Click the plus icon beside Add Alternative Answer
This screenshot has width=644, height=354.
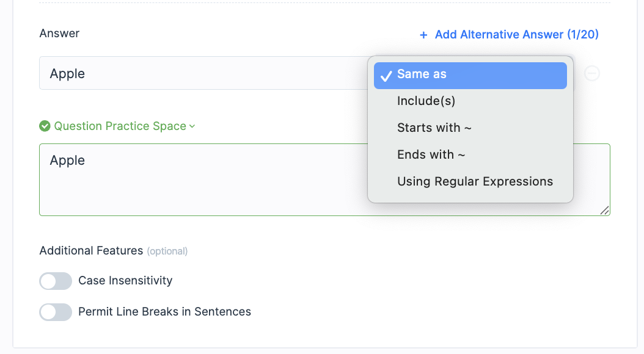(x=423, y=35)
